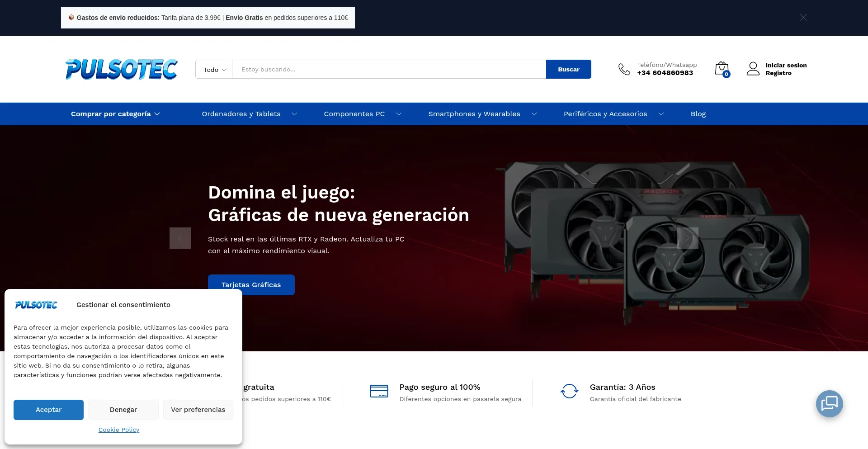Click Diferentes opciones en pasarela segura text
The width and height of the screenshot is (868, 449).
click(460, 399)
